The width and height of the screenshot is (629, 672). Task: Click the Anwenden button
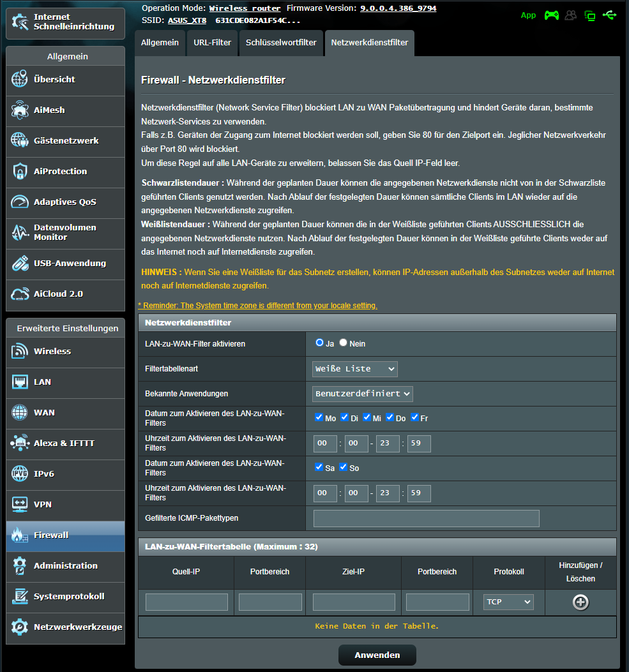[377, 655]
